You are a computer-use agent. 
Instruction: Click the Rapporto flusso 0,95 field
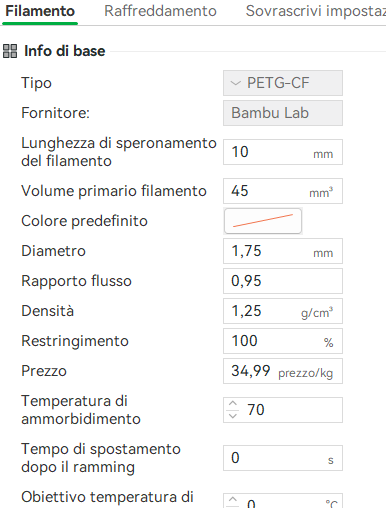[283, 281]
